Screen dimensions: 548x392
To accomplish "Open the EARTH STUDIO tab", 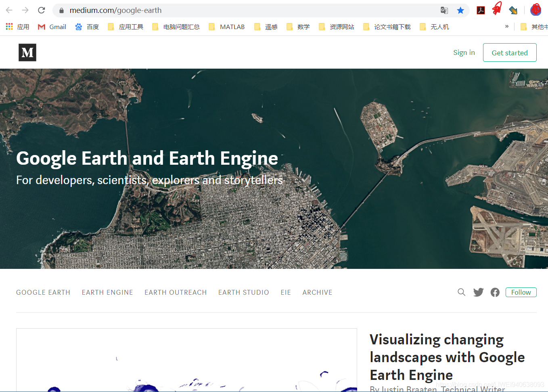I will point(244,292).
